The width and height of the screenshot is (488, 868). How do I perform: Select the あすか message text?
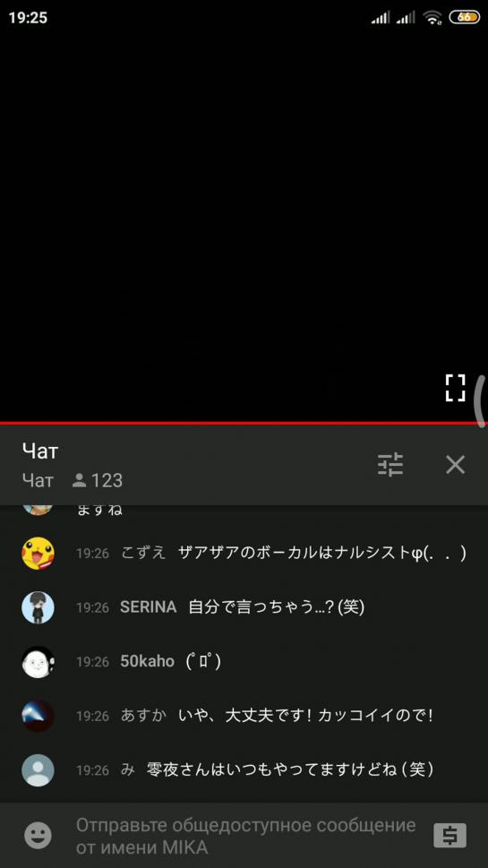306,716
